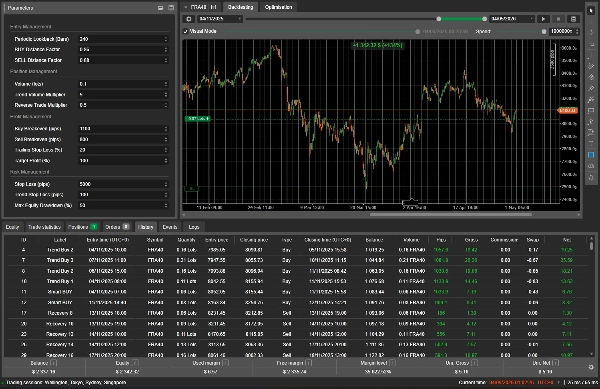Click the info icon next to Used margin

[226, 363]
